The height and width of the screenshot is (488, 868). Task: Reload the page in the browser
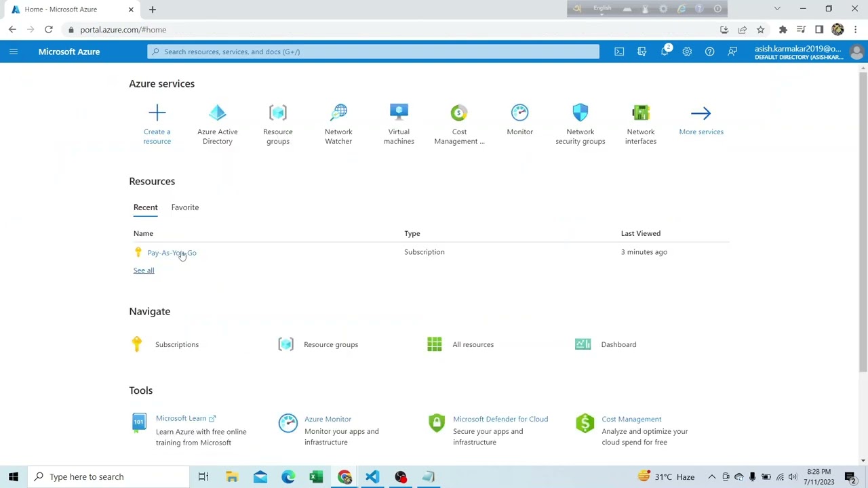[x=49, y=30]
